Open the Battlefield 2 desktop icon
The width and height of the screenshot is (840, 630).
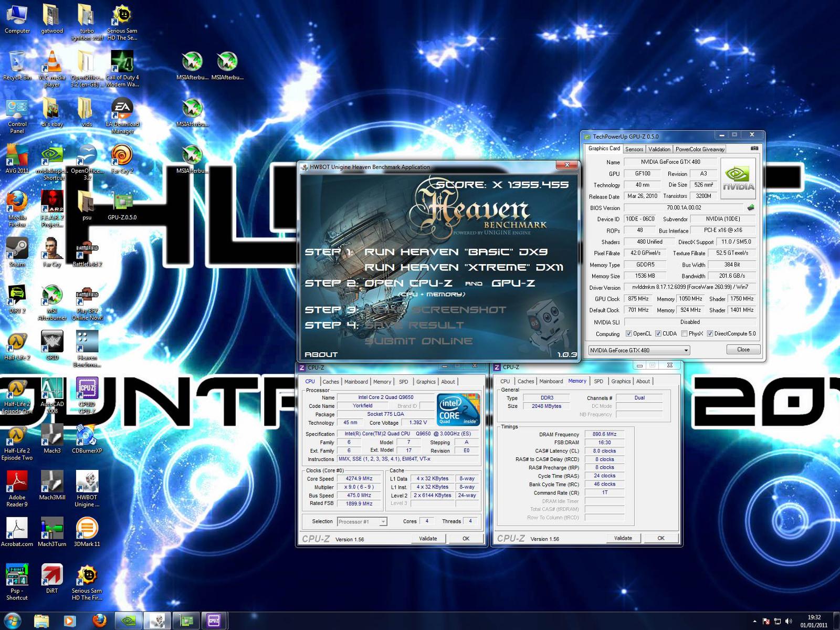coord(87,253)
